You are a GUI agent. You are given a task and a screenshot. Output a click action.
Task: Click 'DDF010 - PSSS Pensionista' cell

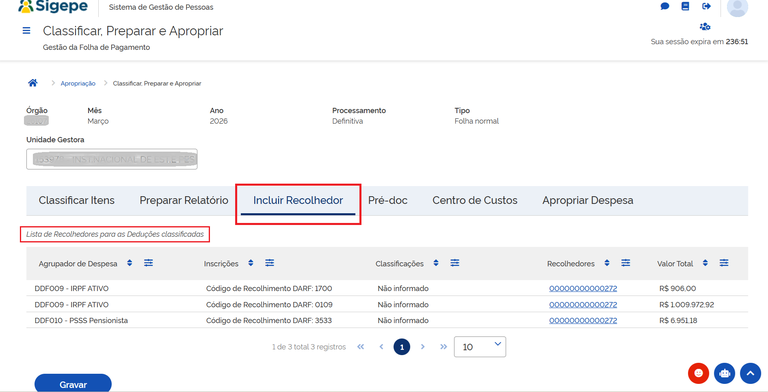[81, 320]
